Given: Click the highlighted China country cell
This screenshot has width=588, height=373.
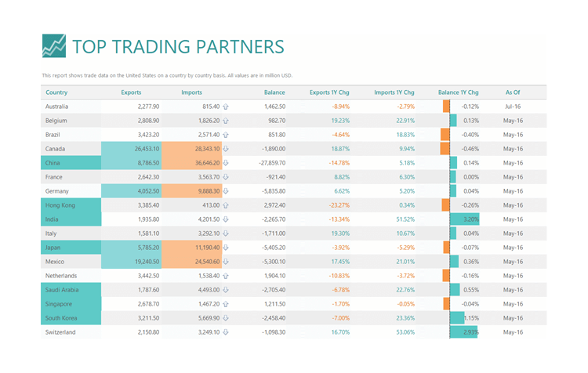Looking at the screenshot, I should [71, 163].
